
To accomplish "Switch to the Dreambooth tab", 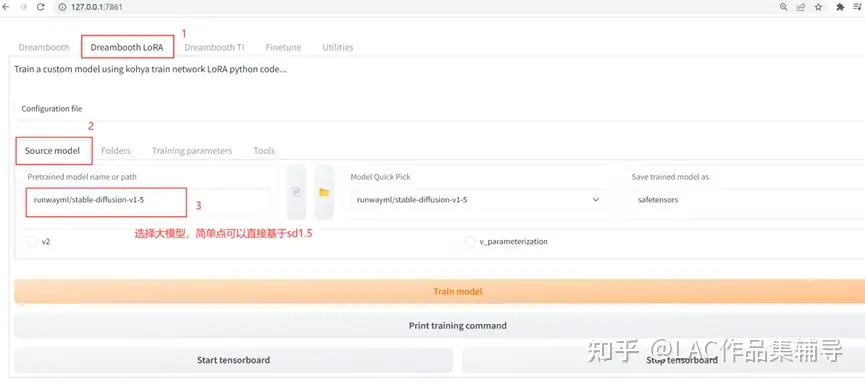I will pos(44,47).
